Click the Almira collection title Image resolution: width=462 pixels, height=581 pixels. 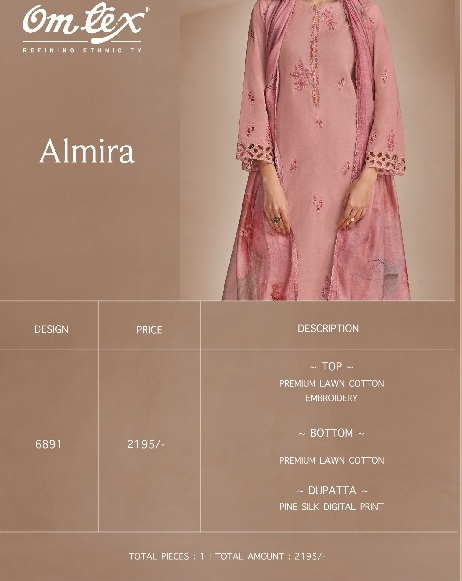pyautogui.click(x=87, y=151)
